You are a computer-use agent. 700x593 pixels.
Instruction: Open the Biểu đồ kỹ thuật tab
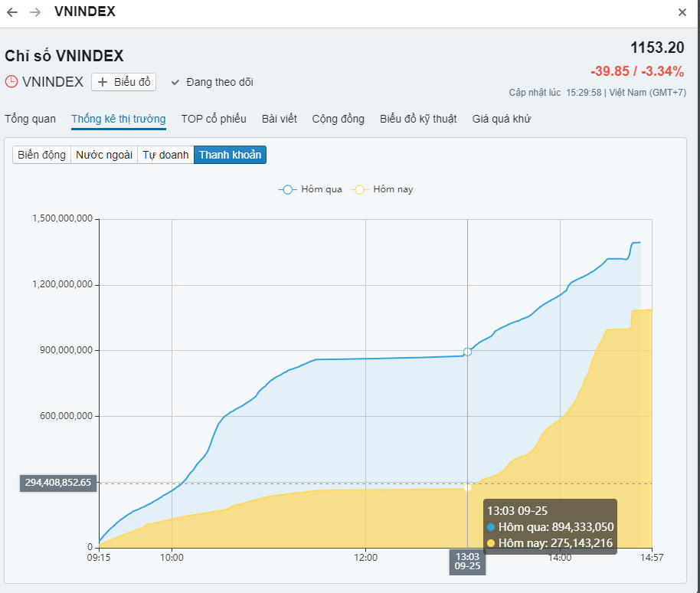[418, 119]
